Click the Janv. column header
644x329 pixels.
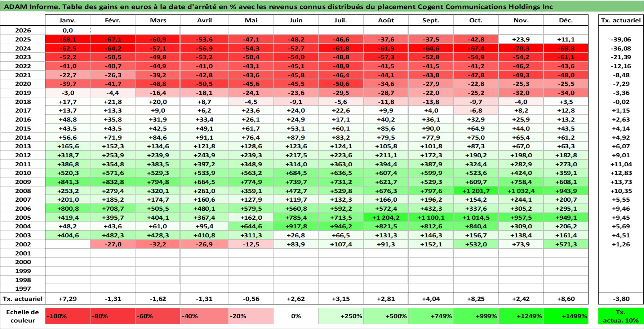click(68, 20)
